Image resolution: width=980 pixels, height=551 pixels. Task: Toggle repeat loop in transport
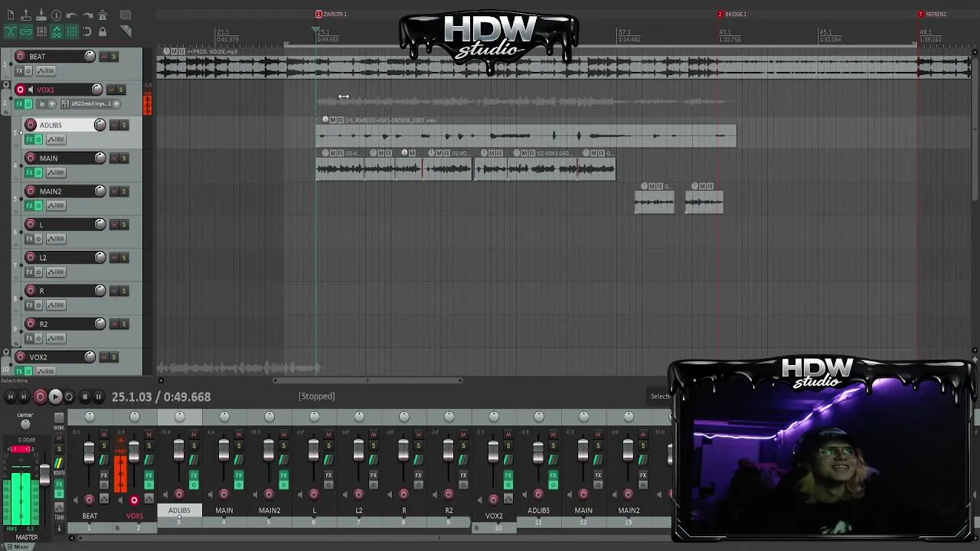click(x=69, y=396)
